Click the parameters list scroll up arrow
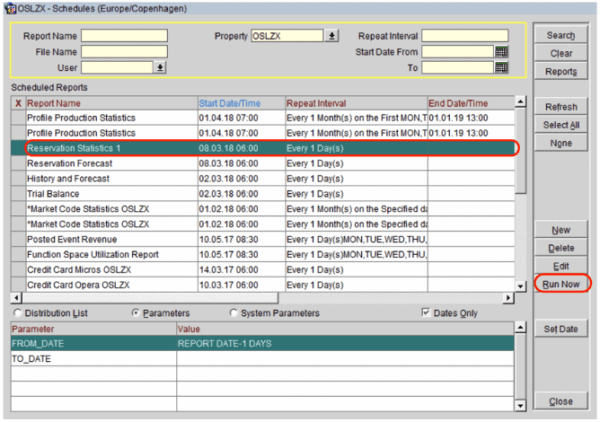Viewport: 600px width, 422px height. [520, 327]
